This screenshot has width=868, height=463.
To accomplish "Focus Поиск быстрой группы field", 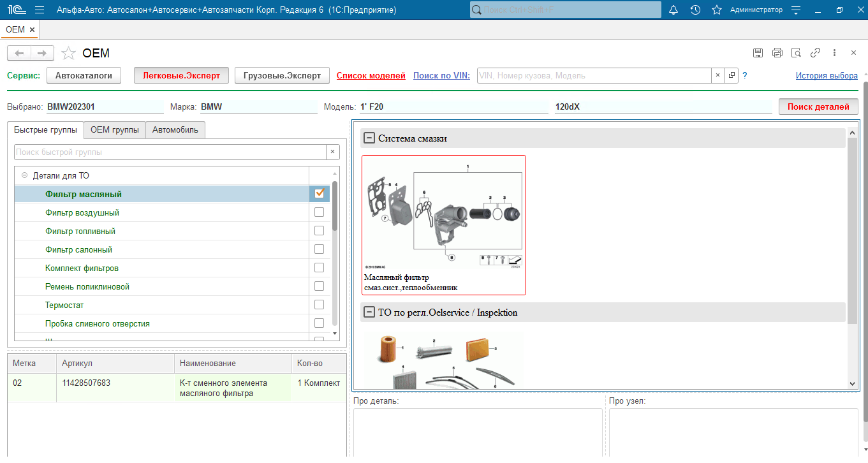I will point(170,152).
